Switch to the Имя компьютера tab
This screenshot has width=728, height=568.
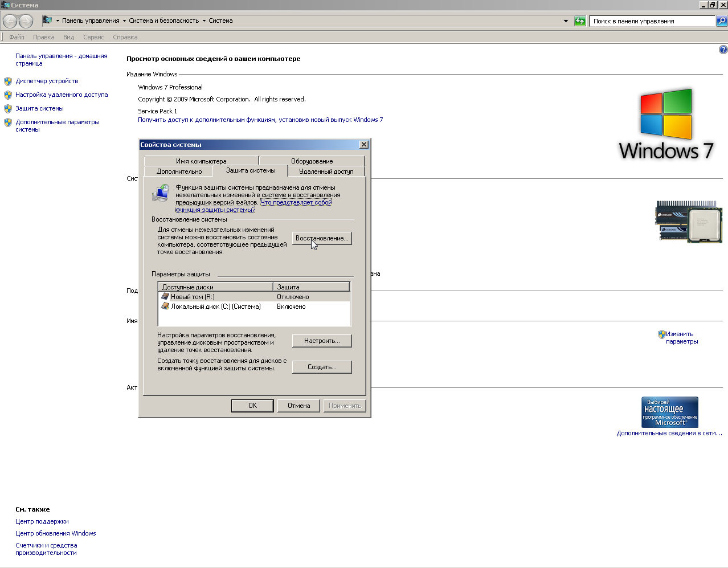[201, 161]
